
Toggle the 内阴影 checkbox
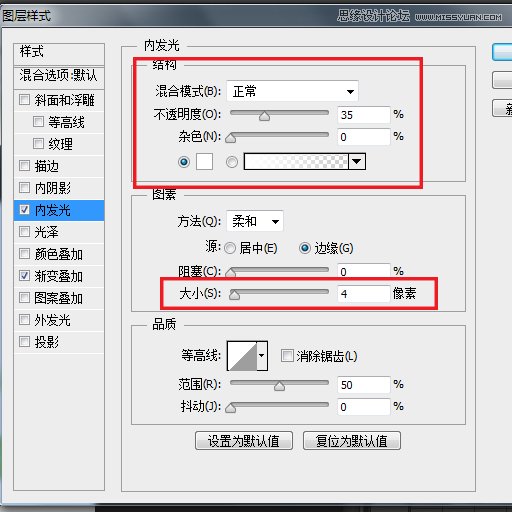pos(24,187)
